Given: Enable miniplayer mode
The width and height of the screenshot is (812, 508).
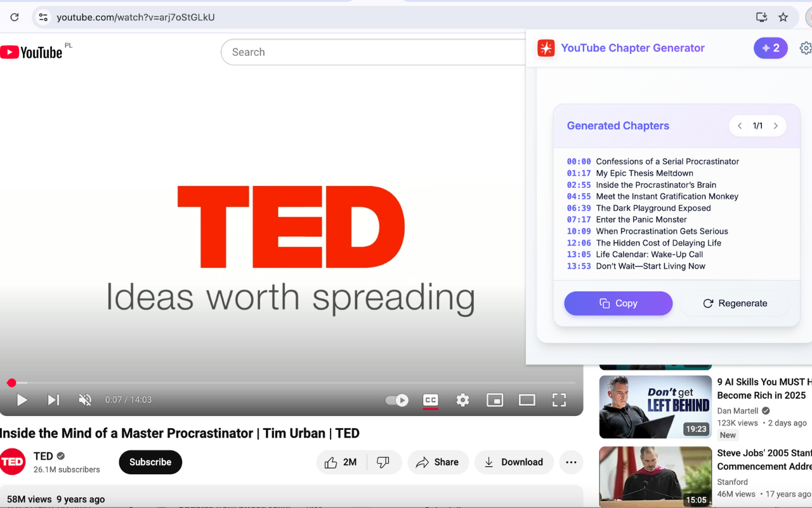Looking at the screenshot, I should (x=495, y=400).
